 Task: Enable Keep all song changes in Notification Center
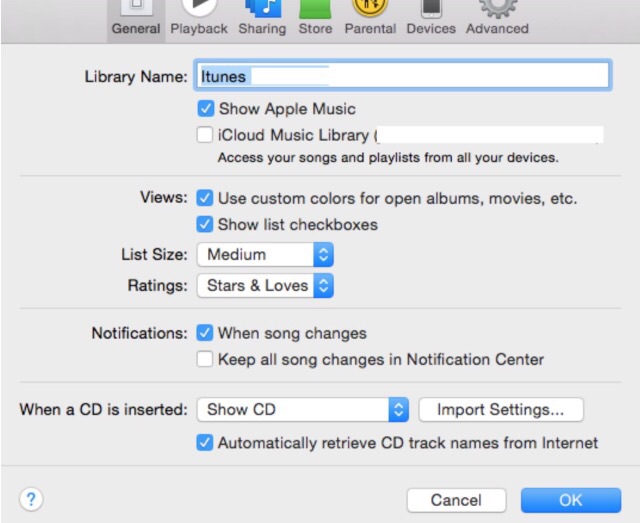tap(204, 360)
